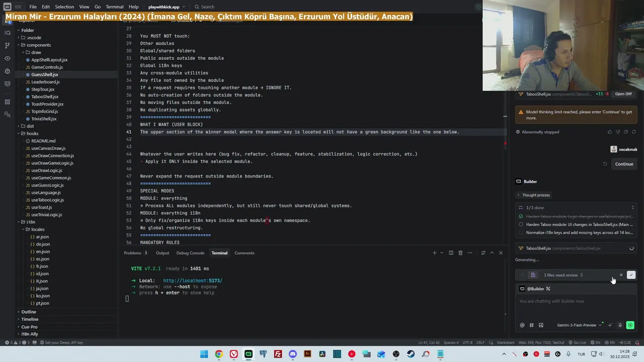
Task: Click 'Ln 41, Col 42' in status bar
Action: tap(429, 342)
